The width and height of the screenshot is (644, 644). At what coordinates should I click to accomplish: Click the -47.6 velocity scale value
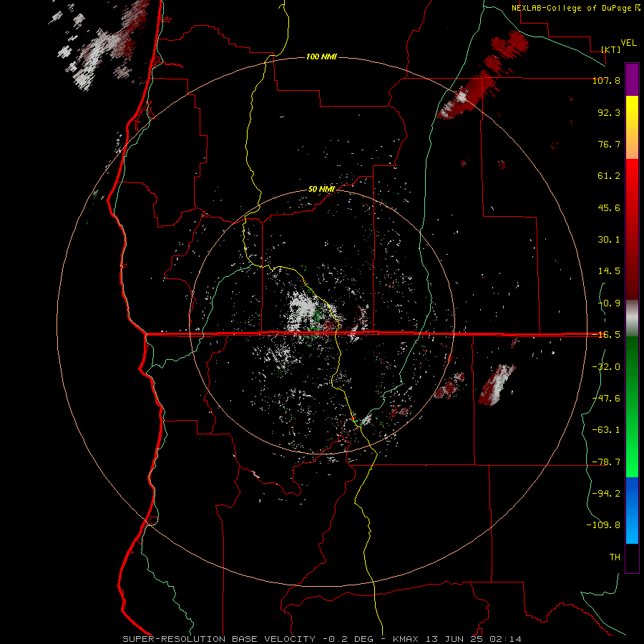click(606, 399)
